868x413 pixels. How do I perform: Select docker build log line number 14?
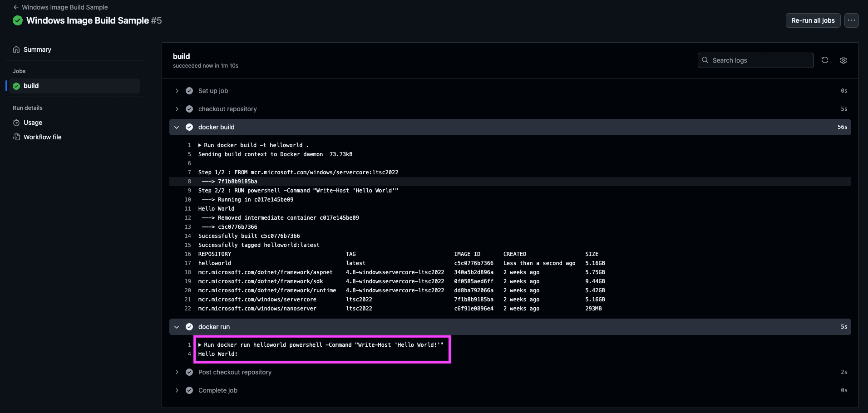(187, 236)
